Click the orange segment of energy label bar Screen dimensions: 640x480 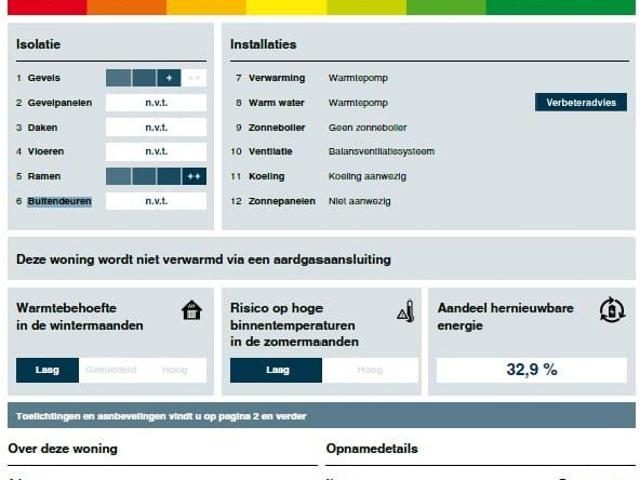click(x=127, y=7)
